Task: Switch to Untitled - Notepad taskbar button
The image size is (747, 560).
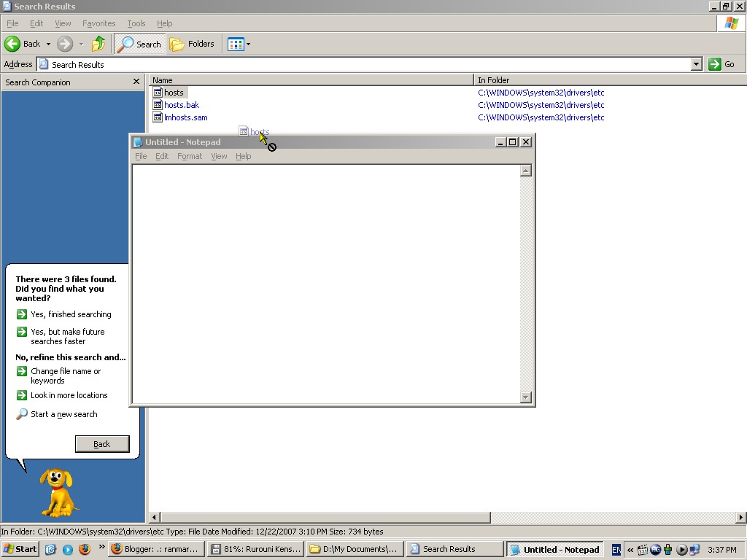Action: 554,549
